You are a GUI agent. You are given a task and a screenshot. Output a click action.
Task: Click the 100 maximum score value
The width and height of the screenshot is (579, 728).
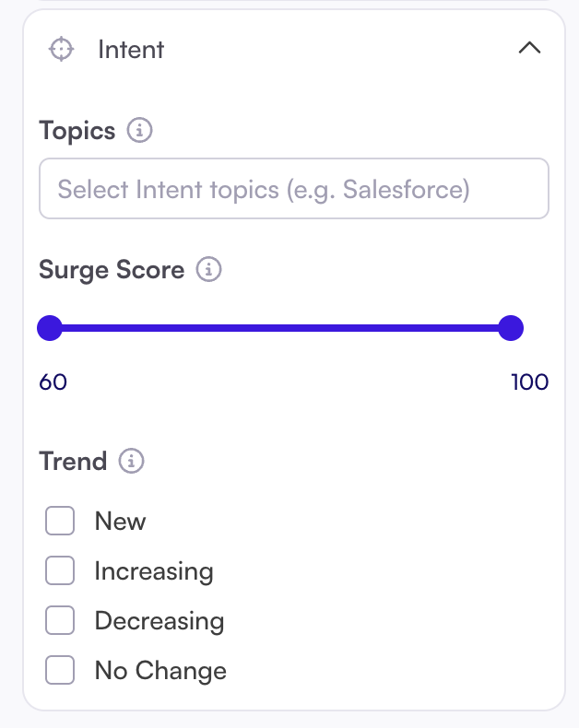point(529,382)
